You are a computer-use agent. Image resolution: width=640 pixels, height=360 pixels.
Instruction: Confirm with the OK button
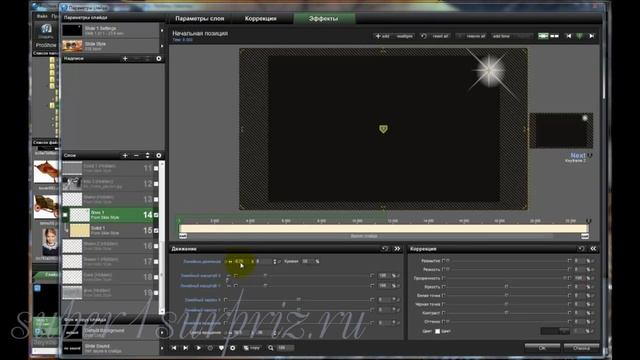point(542,348)
